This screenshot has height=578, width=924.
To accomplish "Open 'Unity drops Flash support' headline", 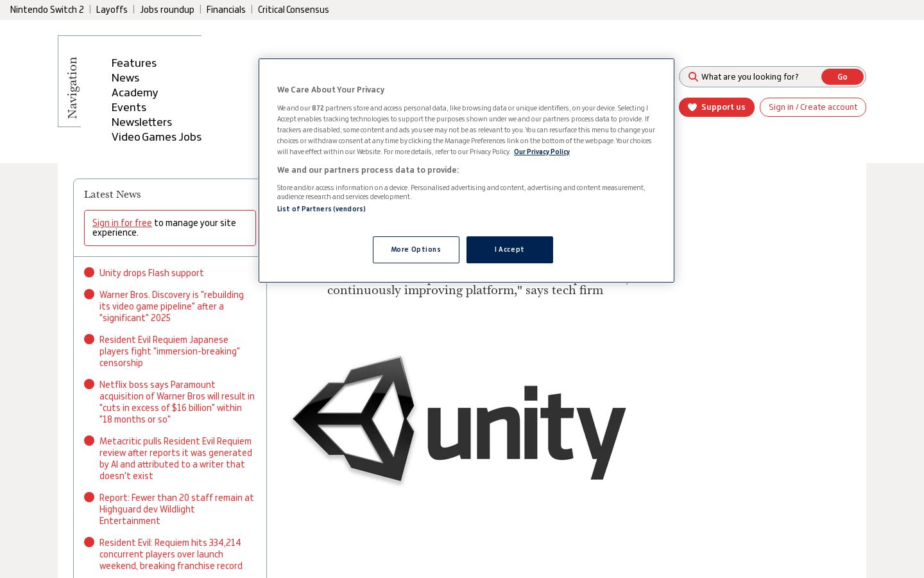I will [x=151, y=273].
